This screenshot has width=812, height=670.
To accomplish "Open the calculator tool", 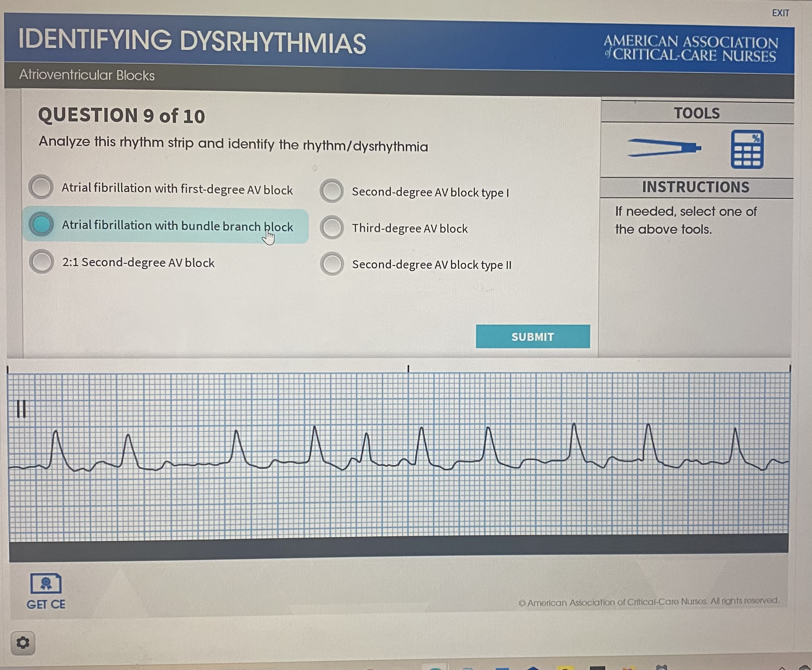I will (747, 149).
